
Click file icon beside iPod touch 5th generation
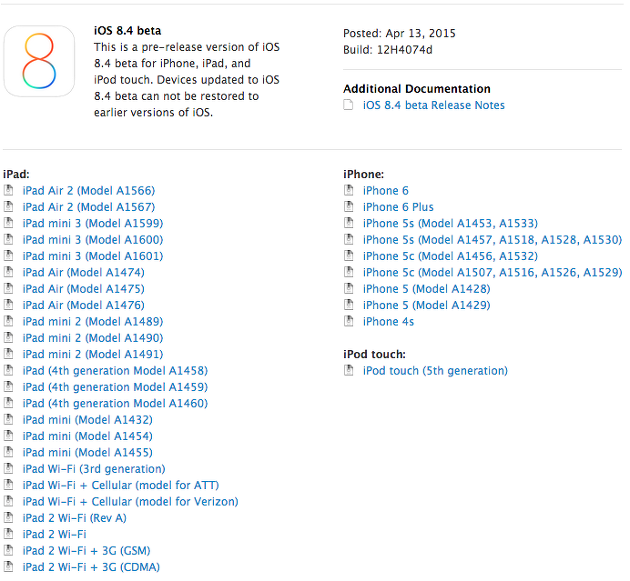tap(349, 370)
